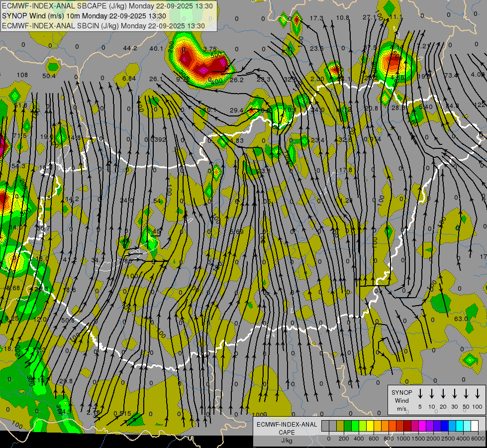The width and height of the screenshot is (487, 448).
Task: Click the 5 m/s wind arrow in legend
Action: (420, 394)
